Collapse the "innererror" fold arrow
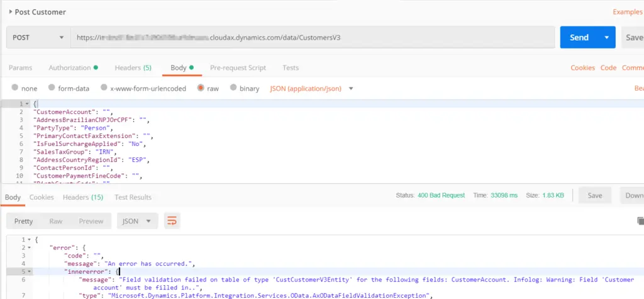The width and height of the screenshot is (644, 299). [29, 271]
